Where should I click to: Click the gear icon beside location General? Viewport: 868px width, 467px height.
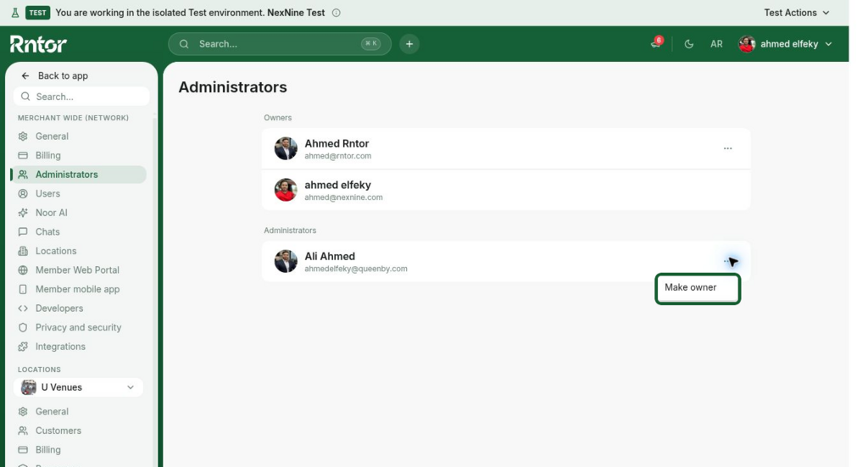click(23, 412)
